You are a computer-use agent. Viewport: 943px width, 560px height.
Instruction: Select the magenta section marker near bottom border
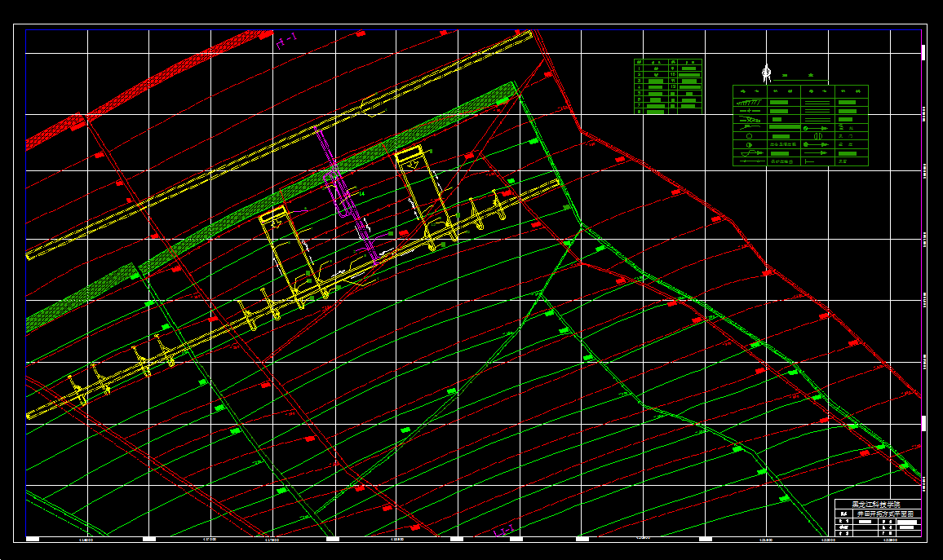504,530
